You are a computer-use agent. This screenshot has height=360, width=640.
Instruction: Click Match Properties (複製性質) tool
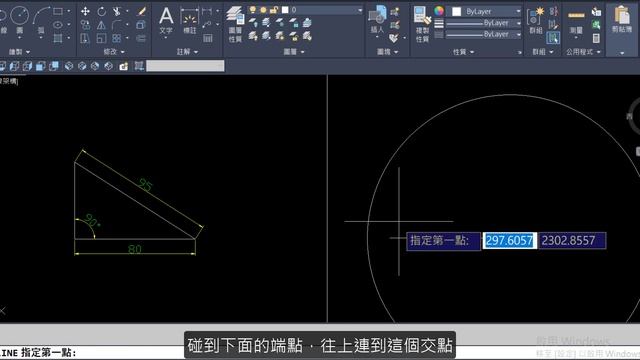click(x=422, y=24)
